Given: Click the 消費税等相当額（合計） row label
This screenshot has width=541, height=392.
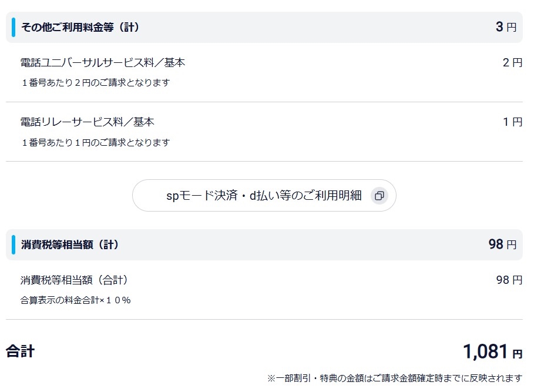Looking at the screenshot, I should click(x=75, y=280).
